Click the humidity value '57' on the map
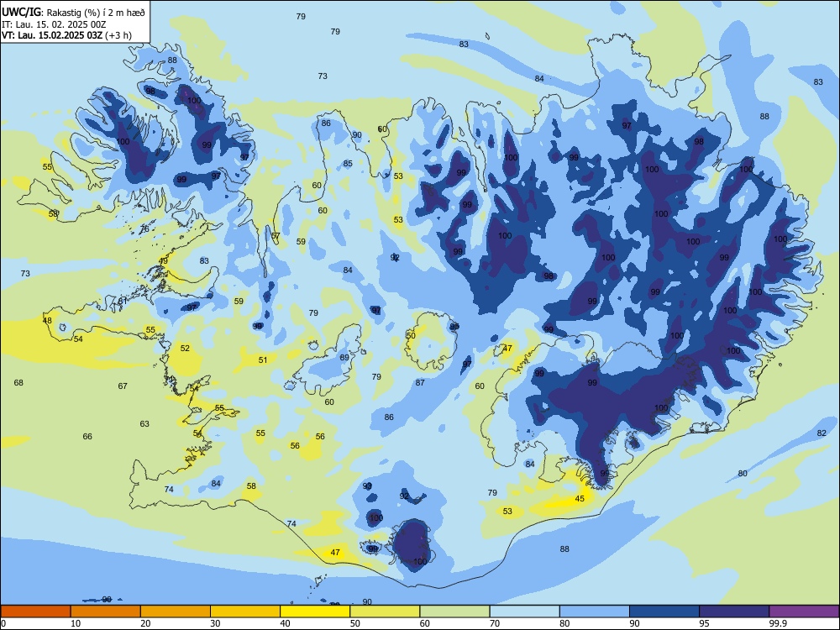Screen dimensions: 840x630 (276, 236)
